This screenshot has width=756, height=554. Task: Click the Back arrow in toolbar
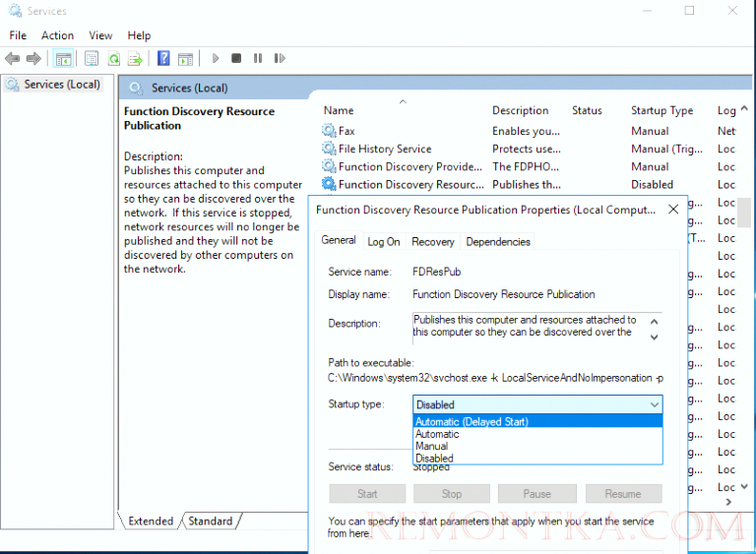tap(13, 59)
